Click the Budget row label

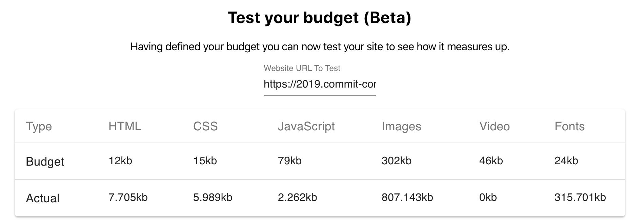(45, 162)
